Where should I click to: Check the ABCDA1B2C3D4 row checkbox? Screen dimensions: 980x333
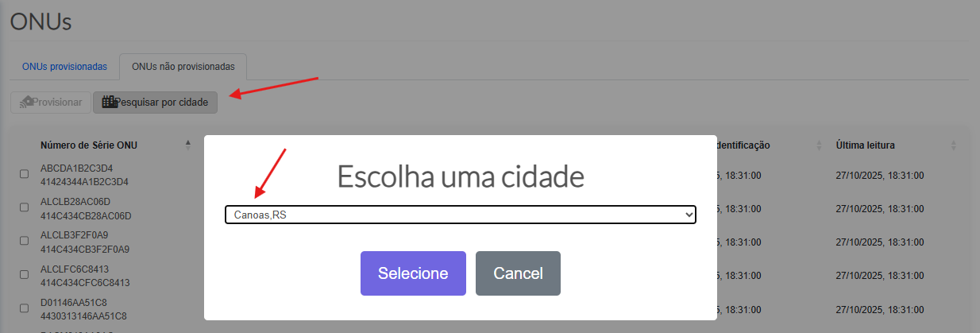(x=24, y=175)
